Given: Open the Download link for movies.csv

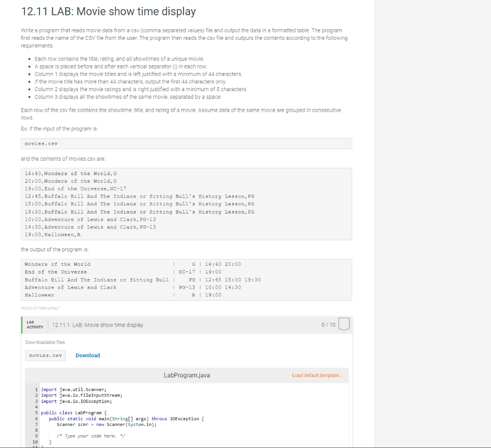Looking at the screenshot, I should [x=87, y=355].
